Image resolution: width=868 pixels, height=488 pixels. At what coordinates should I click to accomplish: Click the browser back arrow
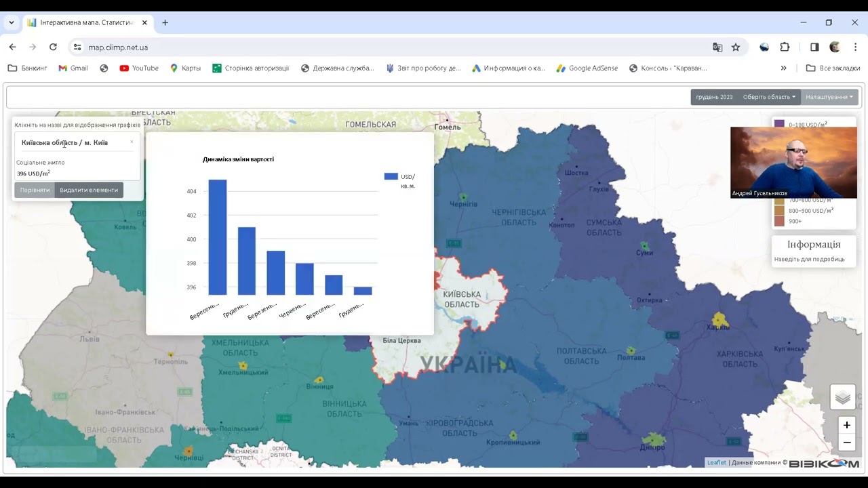pyautogui.click(x=12, y=47)
